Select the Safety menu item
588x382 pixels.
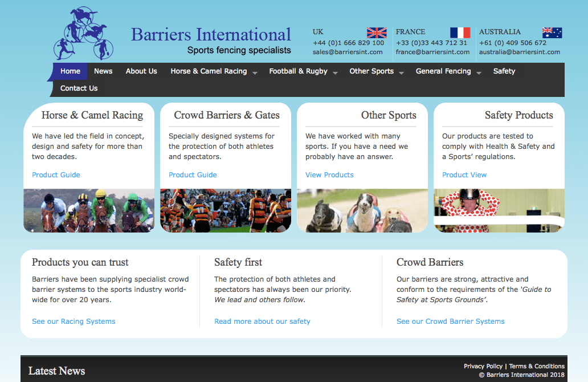(504, 71)
